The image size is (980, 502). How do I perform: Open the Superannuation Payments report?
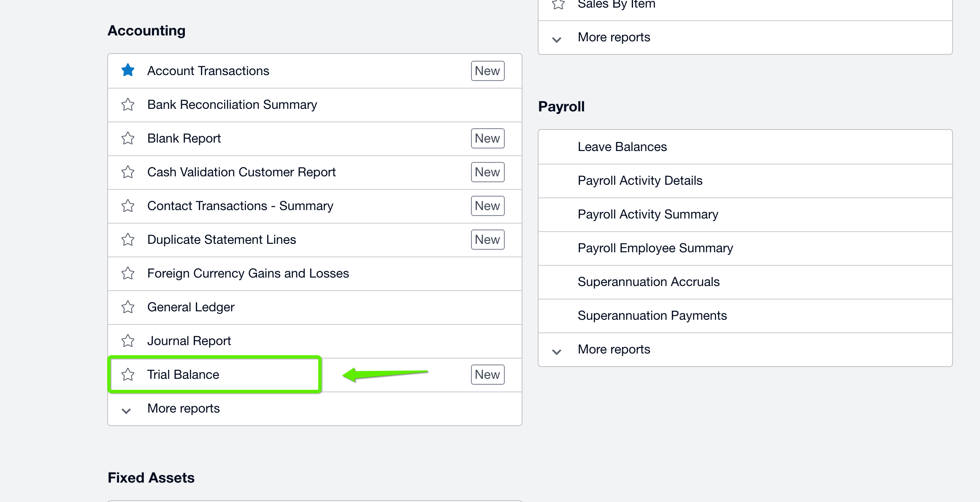pos(652,315)
